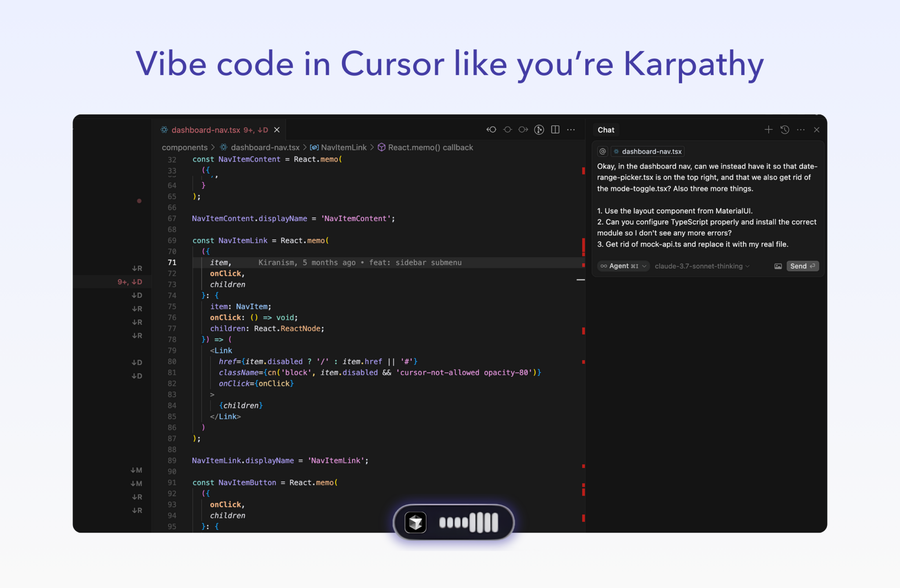
Task: Open the Agent mode dropdown
Action: click(623, 266)
